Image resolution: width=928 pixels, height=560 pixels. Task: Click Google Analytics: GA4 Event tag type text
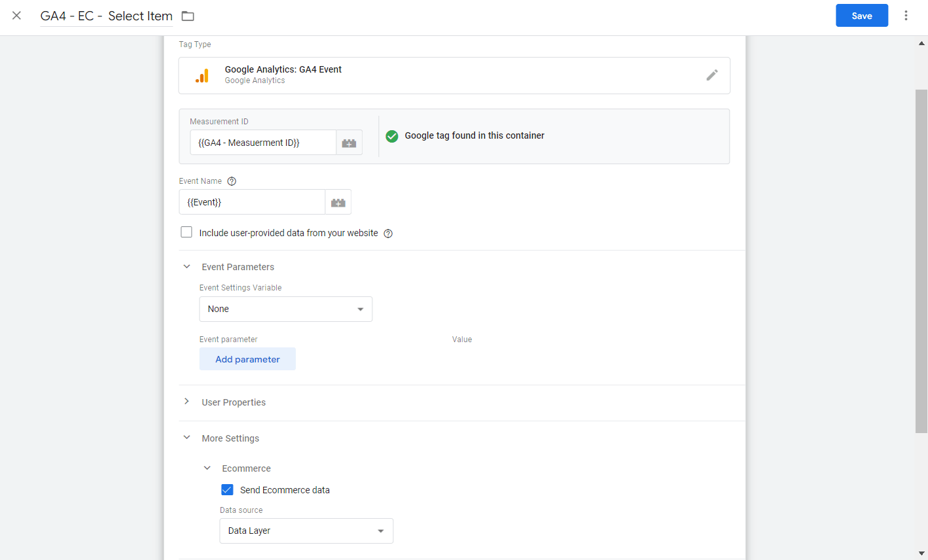(283, 69)
